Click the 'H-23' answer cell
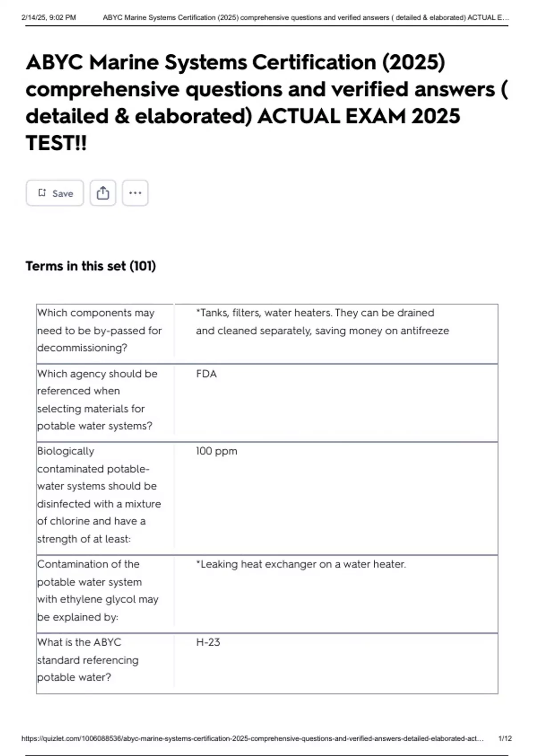Screen dimensions: 534x756 208,642
